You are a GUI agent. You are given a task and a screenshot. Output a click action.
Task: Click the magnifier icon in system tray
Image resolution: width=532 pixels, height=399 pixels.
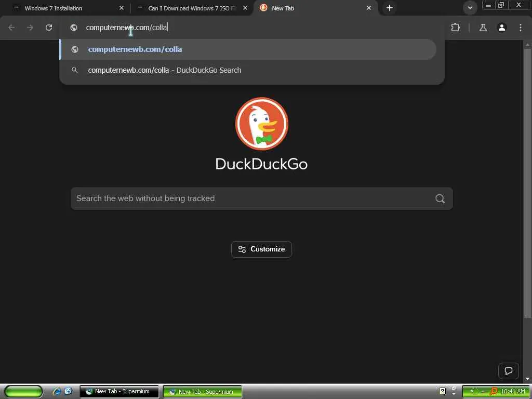click(494, 392)
